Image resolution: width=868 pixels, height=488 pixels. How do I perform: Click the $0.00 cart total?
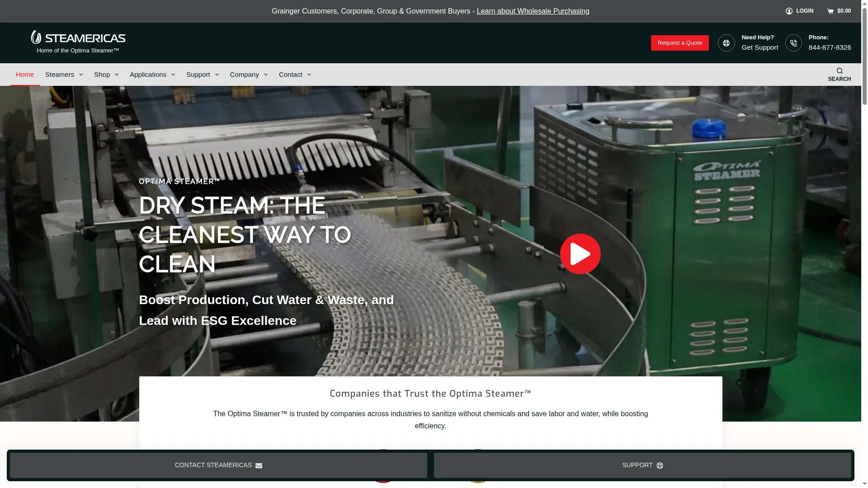point(844,11)
